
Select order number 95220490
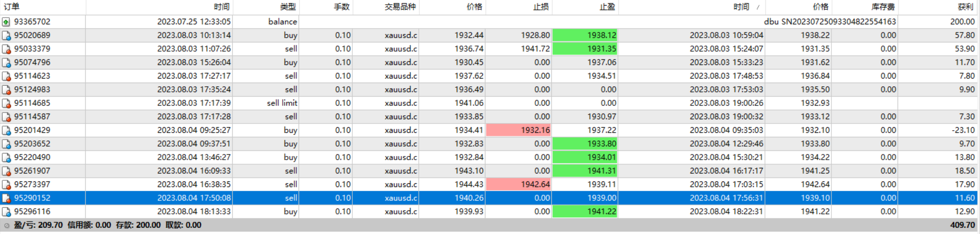tap(32, 157)
